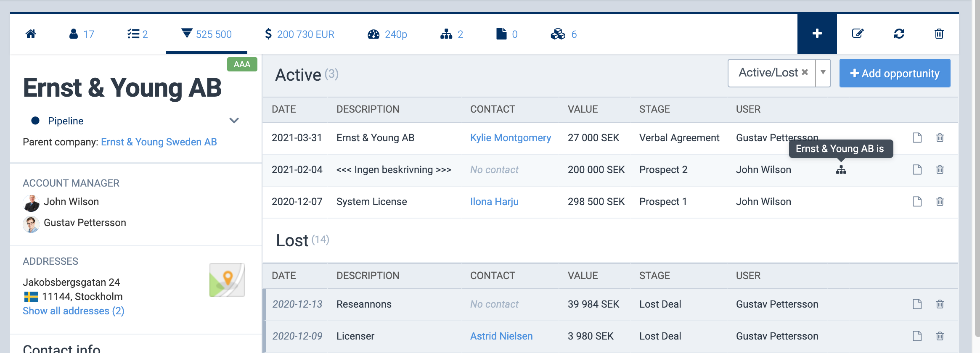Open parent company Ernst & Young Sweden AB

point(159,142)
